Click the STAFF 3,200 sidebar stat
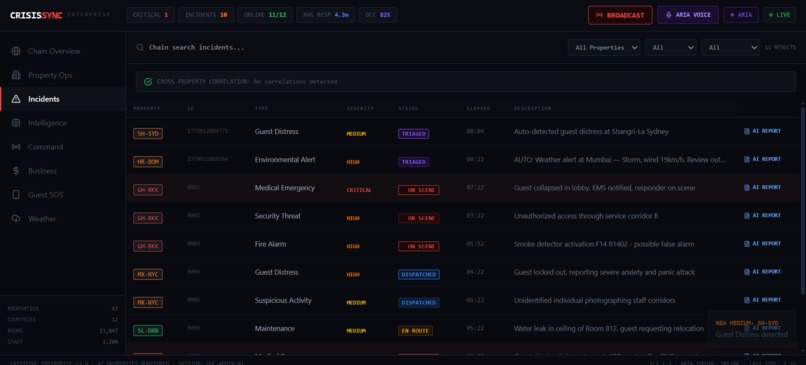The image size is (806, 365). coord(63,341)
